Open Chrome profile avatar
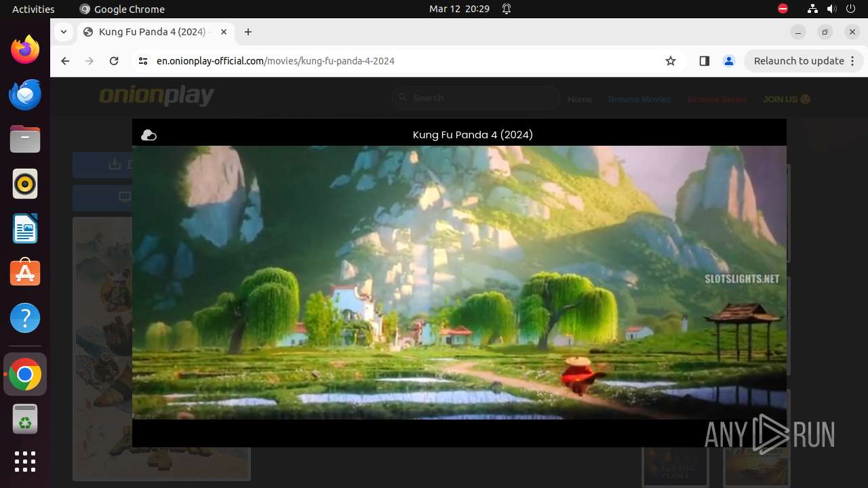 coord(729,61)
